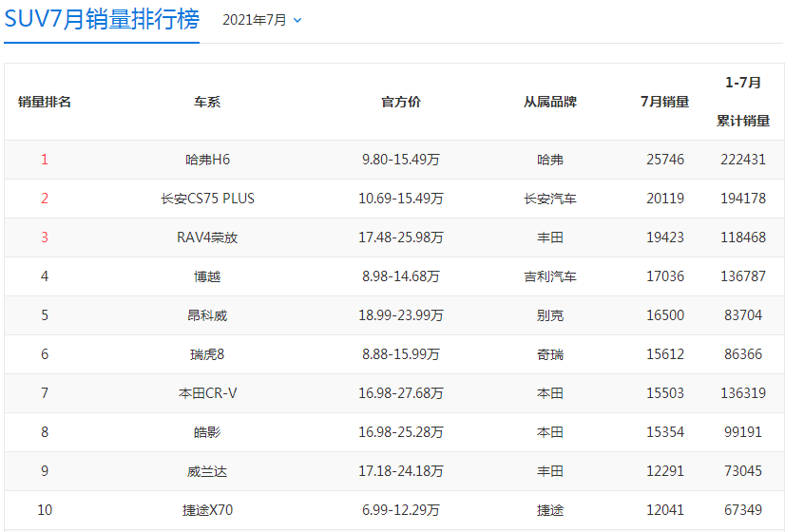Select the SUV7月销量排行榜 tab heading
Screen dimensions: 785x532
pos(102,20)
